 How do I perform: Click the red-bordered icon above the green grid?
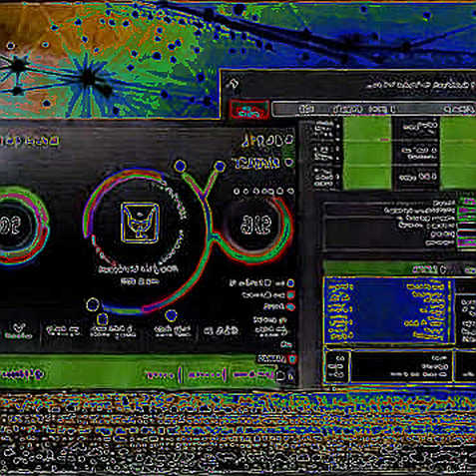coord(248,110)
